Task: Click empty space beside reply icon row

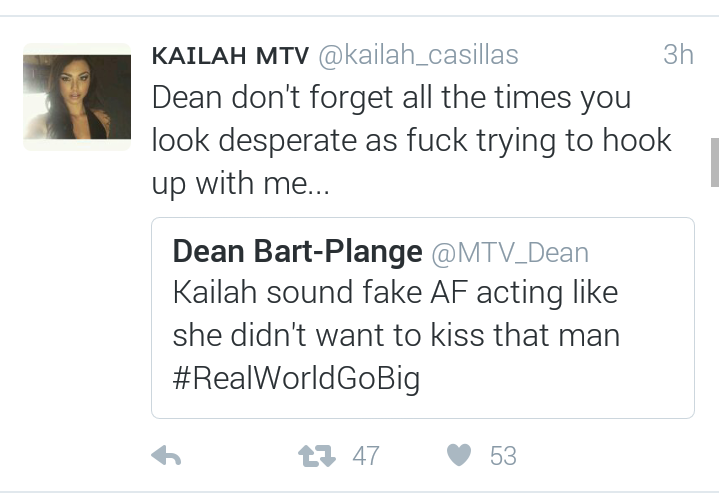Action: click(238, 456)
